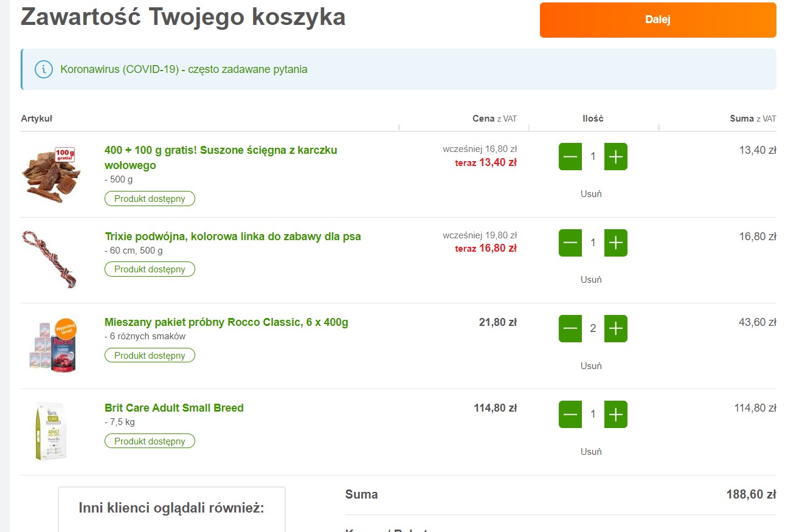Decrease Brit Care Adult Small Breed quantity
The width and height of the screenshot is (788, 532).
tap(570, 415)
